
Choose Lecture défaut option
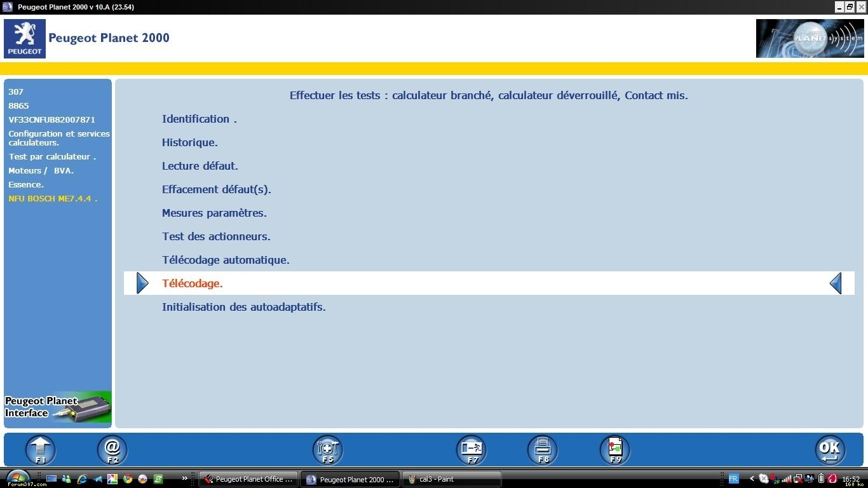click(x=200, y=166)
